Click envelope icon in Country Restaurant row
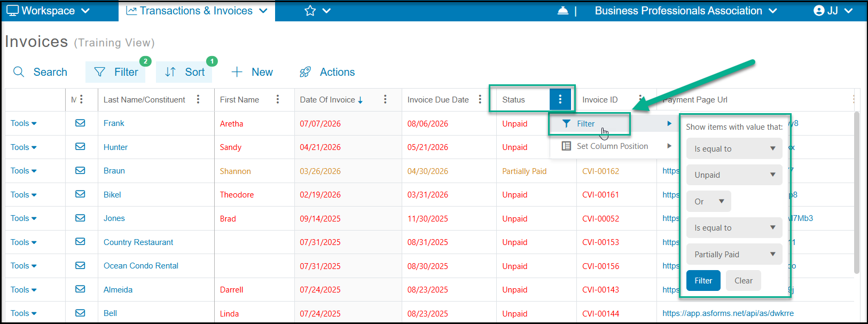 coord(80,241)
